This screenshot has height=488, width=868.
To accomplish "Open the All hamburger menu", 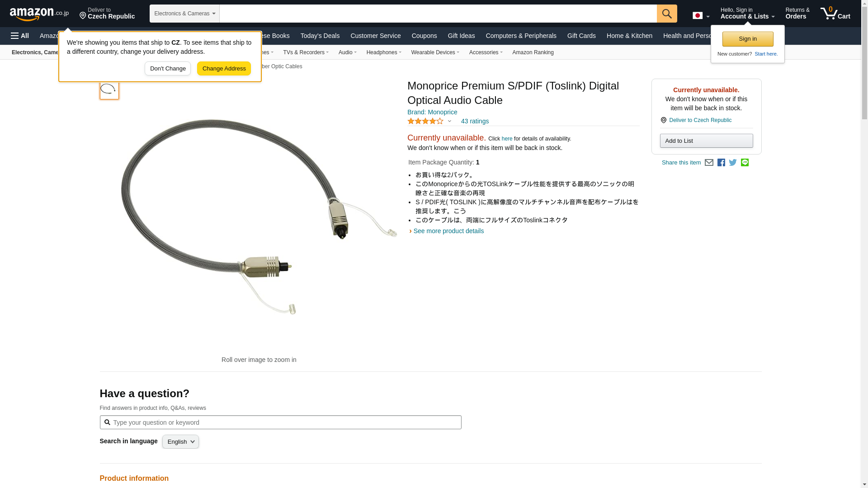I will [20, 36].
